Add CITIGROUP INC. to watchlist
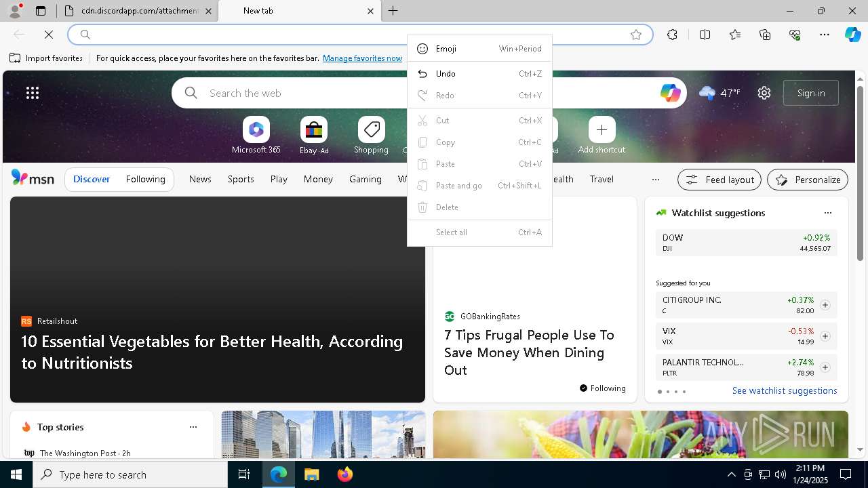The height and width of the screenshot is (488, 868). [x=825, y=305]
